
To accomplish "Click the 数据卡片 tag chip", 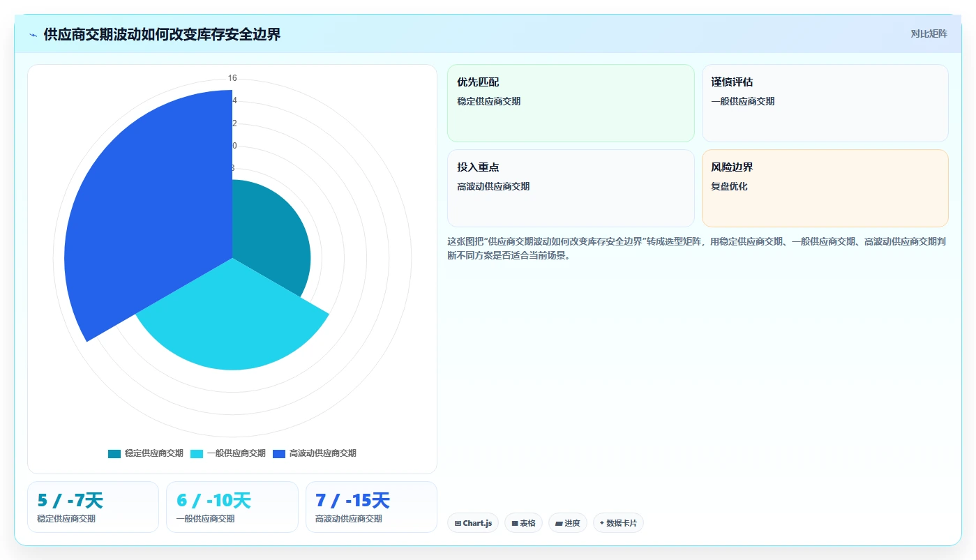I will pos(618,523).
